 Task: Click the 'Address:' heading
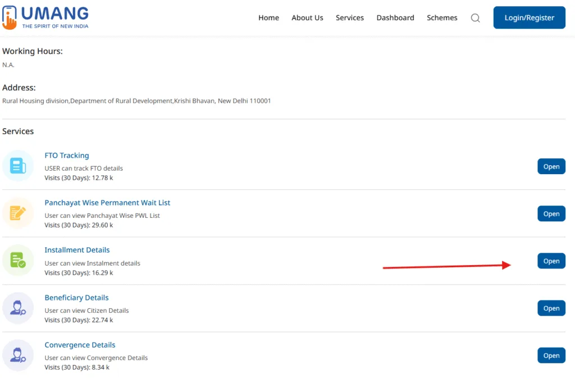19,88
